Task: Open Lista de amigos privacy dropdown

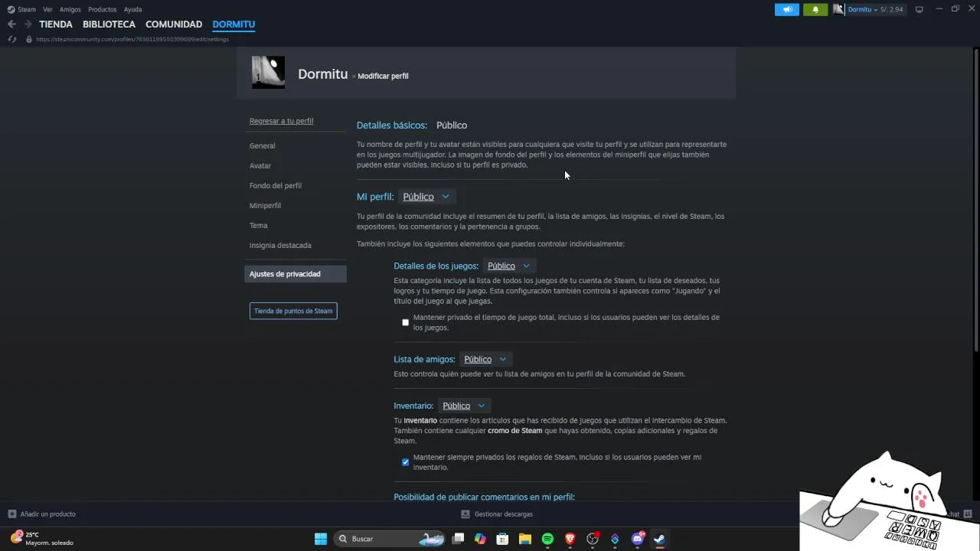Action: point(485,359)
